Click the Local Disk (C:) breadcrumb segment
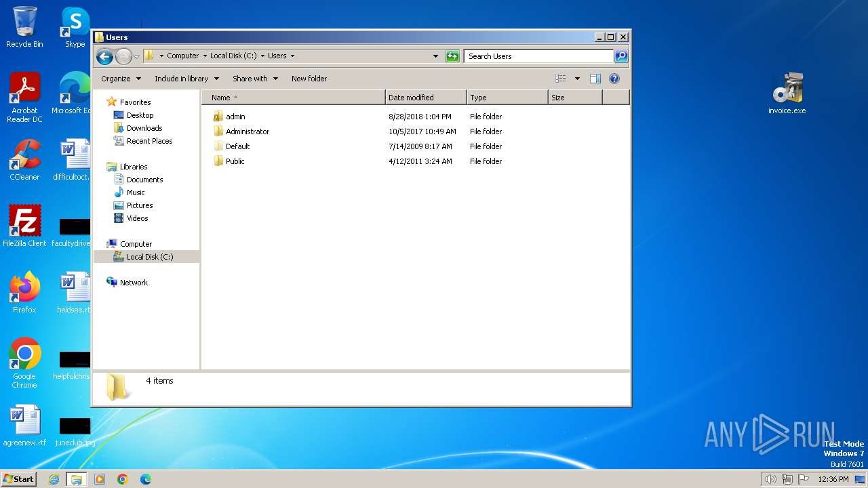Screen dimensions: 868x488 [x=233, y=56]
